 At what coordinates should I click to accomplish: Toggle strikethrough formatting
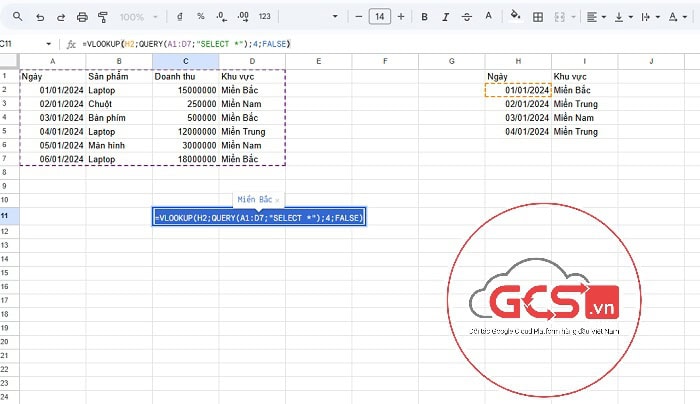click(x=467, y=17)
